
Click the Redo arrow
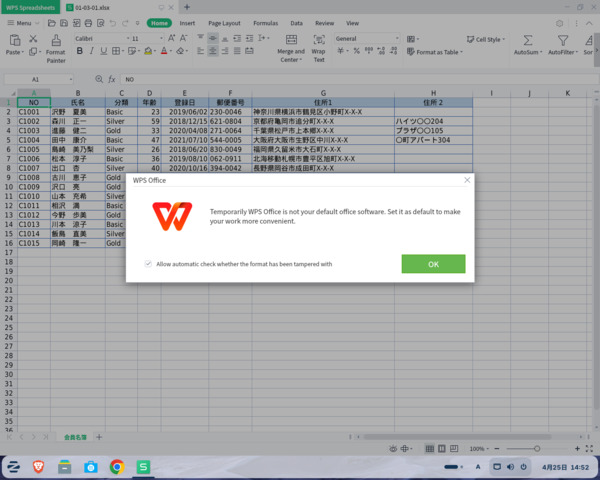coord(125,23)
